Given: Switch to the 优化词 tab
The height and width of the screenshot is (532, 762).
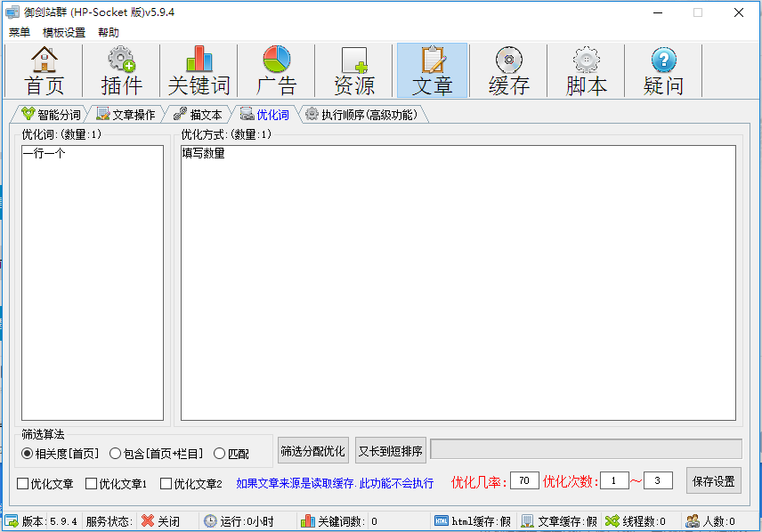Looking at the screenshot, I should pos(263,115).
